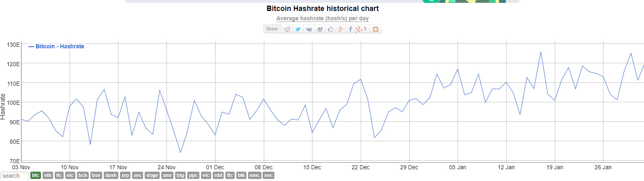Click the 130E y-axis label
The width and height of the screenshot is (644, 181).
point(13,45)
